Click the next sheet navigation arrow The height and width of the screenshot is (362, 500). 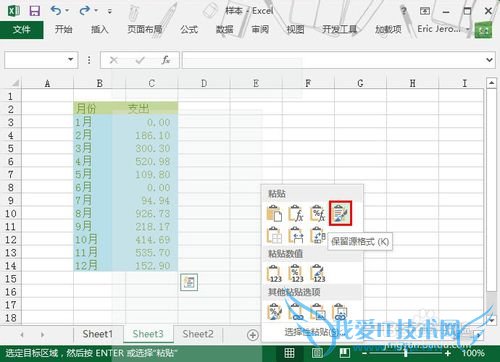coord(42,334)
